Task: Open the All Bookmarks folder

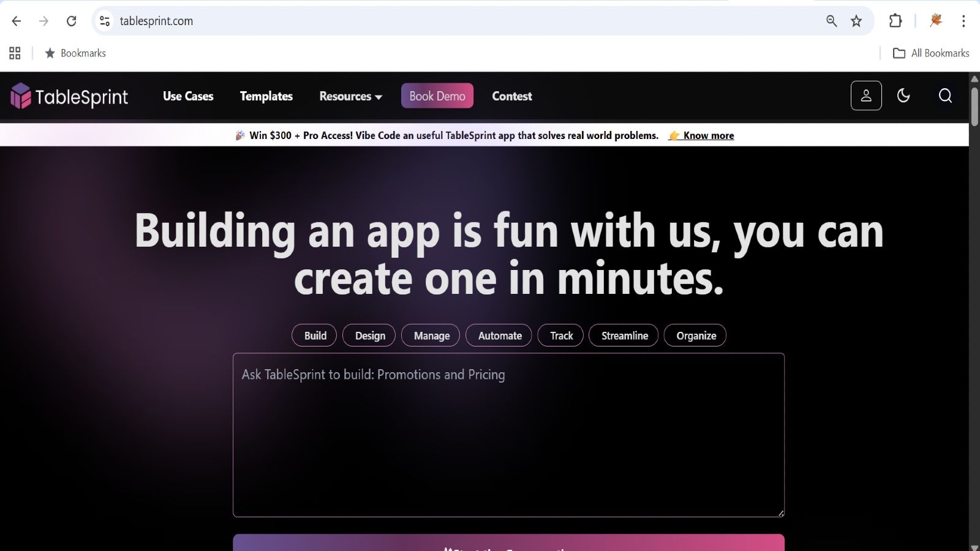Action: [x=931, y=53]
